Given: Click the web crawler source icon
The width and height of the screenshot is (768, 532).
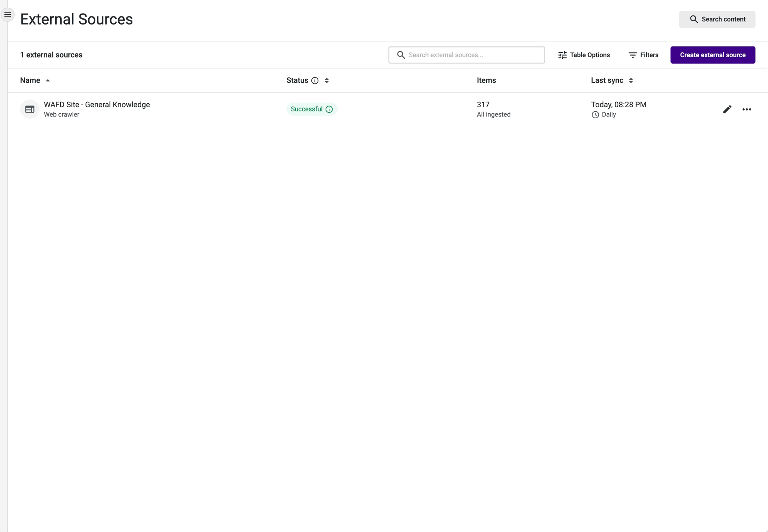Looking at the screenshot, I should tap(30, 109).
